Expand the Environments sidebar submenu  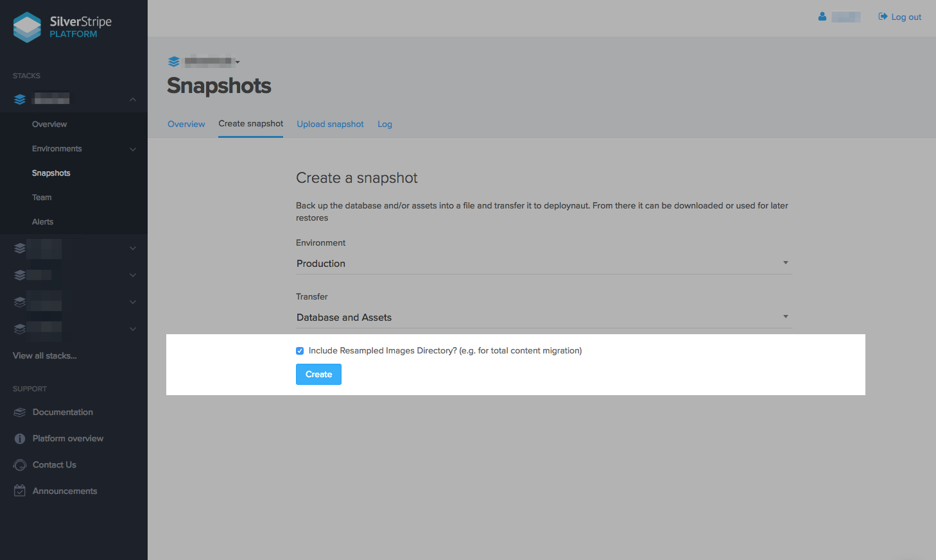pyautogui.click(x=132, y=149)
